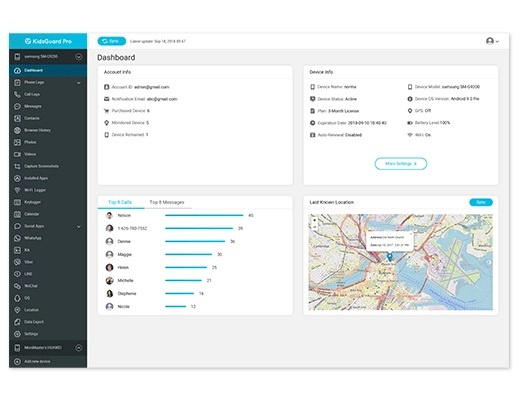Click the More Settings button

[401, 164]
